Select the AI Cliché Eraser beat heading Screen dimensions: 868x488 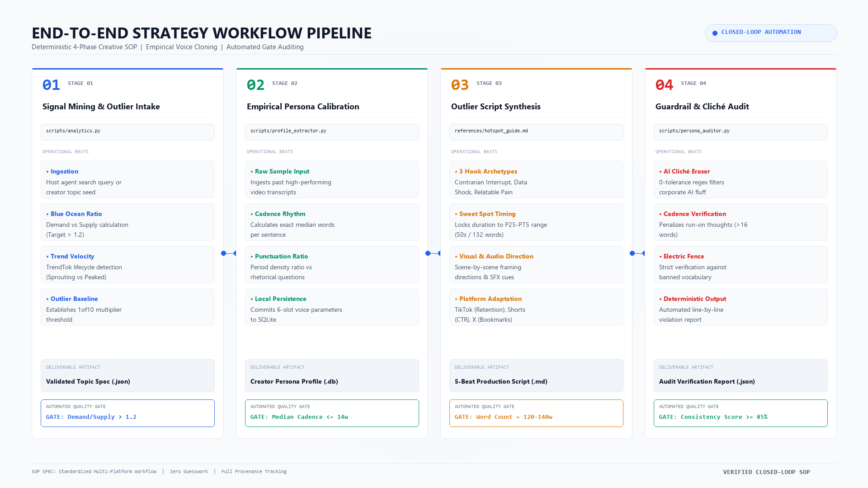684,171
